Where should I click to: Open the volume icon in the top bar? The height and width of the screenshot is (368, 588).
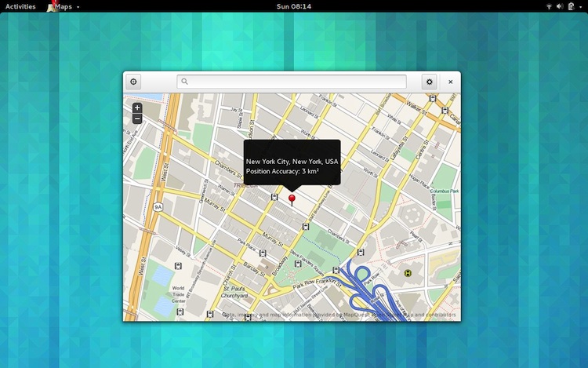[560, 6]
